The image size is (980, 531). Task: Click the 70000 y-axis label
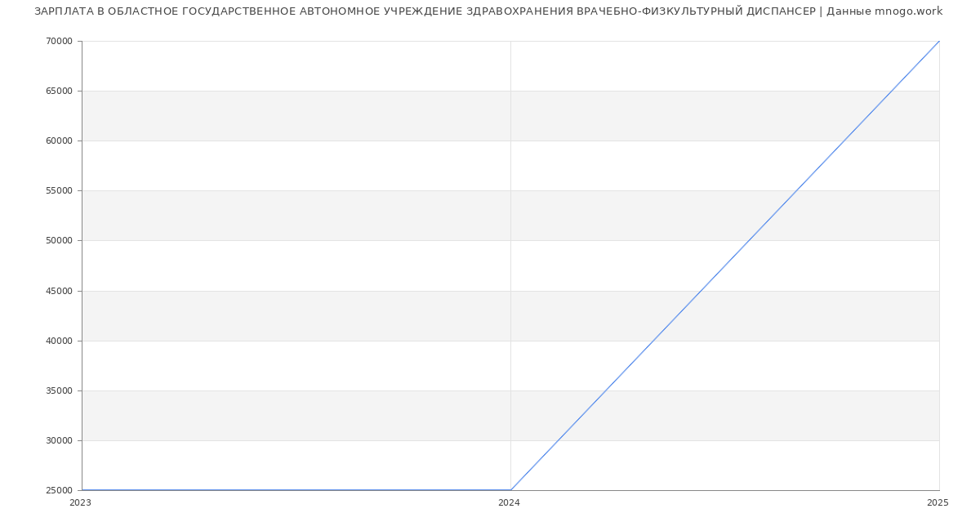pos(59,41)
